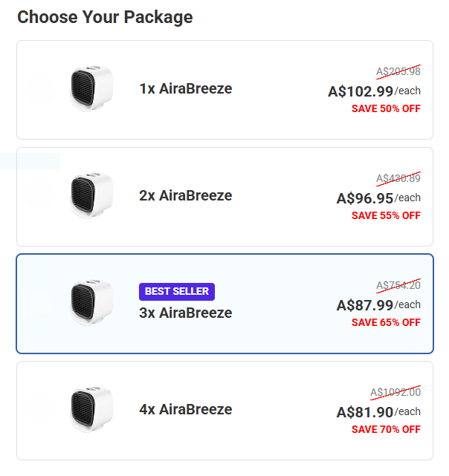Viewport: 449px width, 476px height.
Task: Click the SAVE 50% OFF text
Action: [x=386, y=109]
